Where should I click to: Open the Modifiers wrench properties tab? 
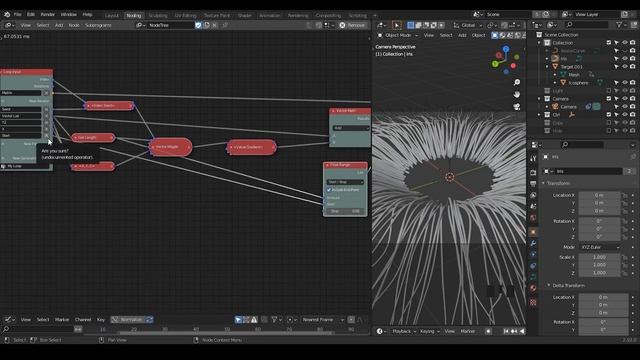[x=533, y=243]
